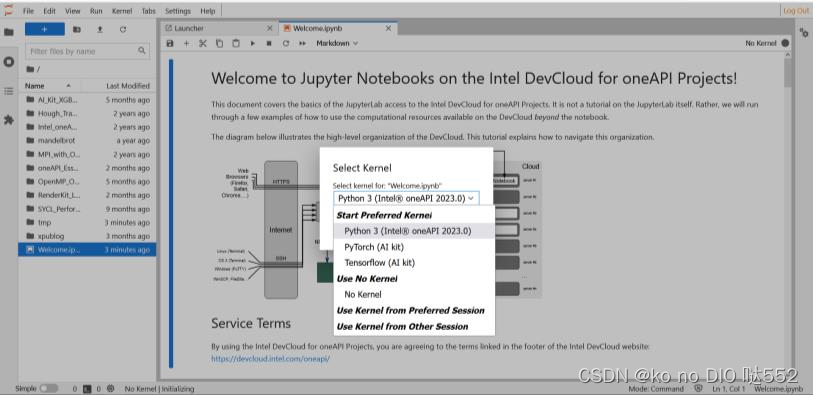The height and width of the screenshot is (395, 813).
Task: Close the Launcher tab
Action: pos(270,29)
